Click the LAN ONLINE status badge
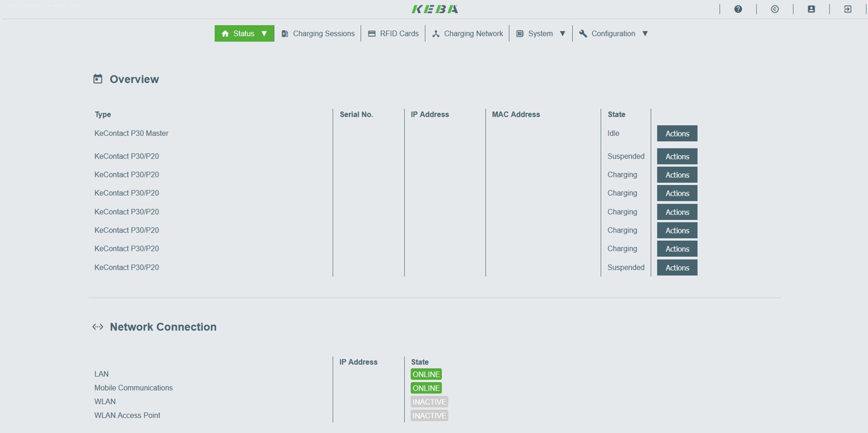The image size is (868, 433). click(x=426, y=374)
